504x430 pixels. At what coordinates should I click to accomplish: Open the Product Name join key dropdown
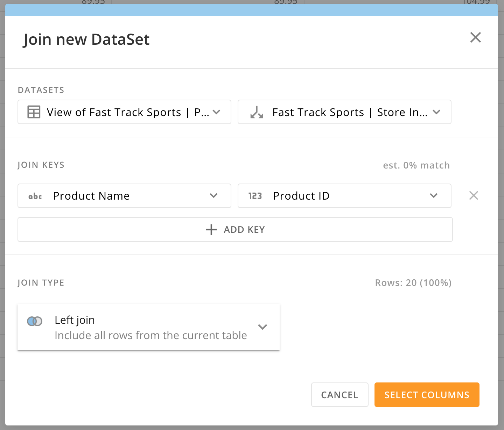(213, 196)
